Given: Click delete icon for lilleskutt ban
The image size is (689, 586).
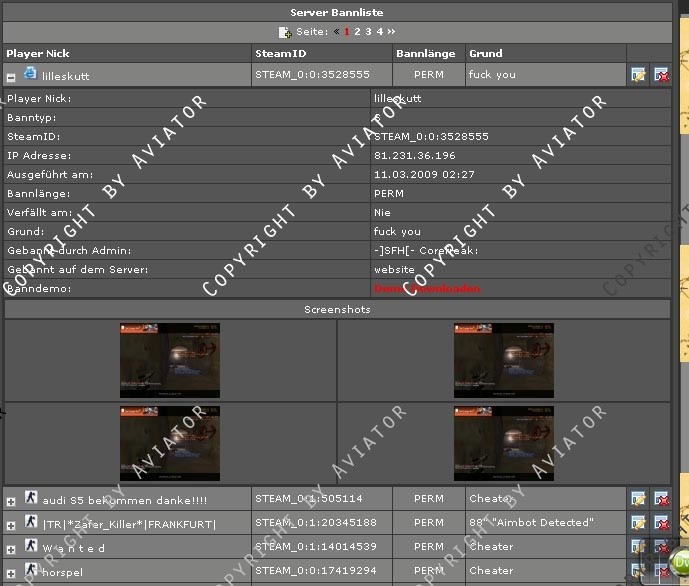Looking at the screenshot, I should click(661, 75).
